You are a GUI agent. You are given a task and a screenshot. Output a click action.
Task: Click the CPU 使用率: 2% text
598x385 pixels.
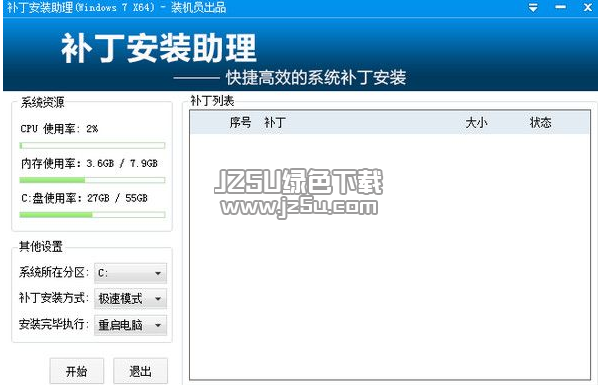tap(59, 129)
